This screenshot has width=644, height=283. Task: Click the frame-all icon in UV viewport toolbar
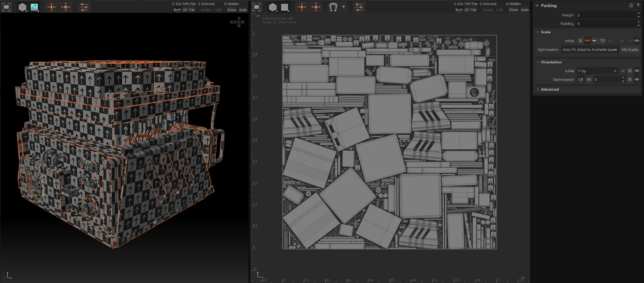pos(257,7)
